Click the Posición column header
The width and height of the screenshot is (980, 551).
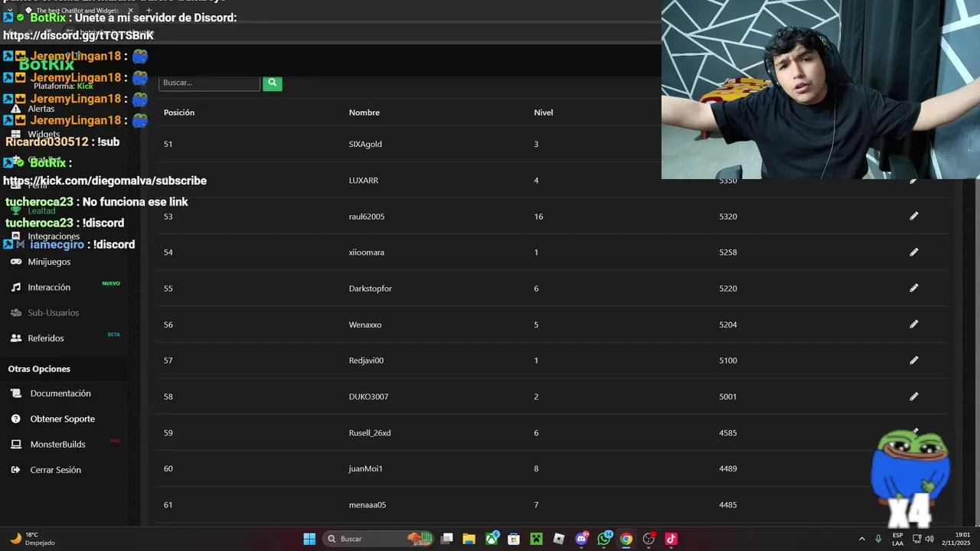click(179, 112)
